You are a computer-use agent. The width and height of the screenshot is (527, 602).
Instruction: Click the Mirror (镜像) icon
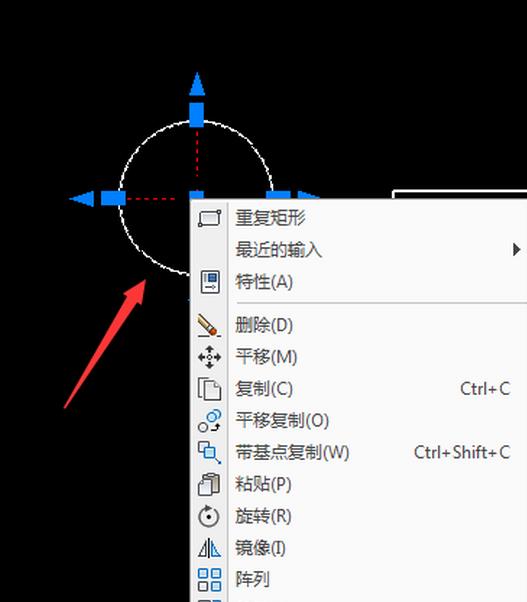(x=210, y=548)
